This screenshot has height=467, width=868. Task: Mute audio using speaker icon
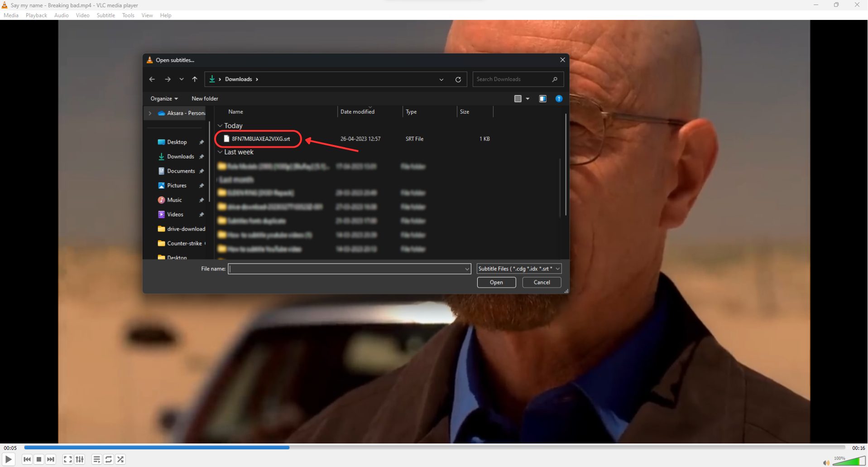click(826, 462)
